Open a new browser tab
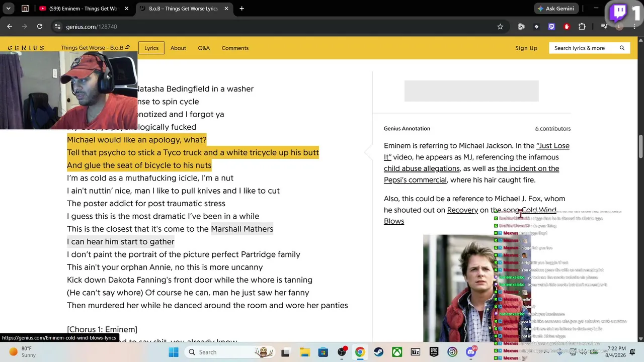Viewport: 644px width, 362px height. [x=242, y=9]
